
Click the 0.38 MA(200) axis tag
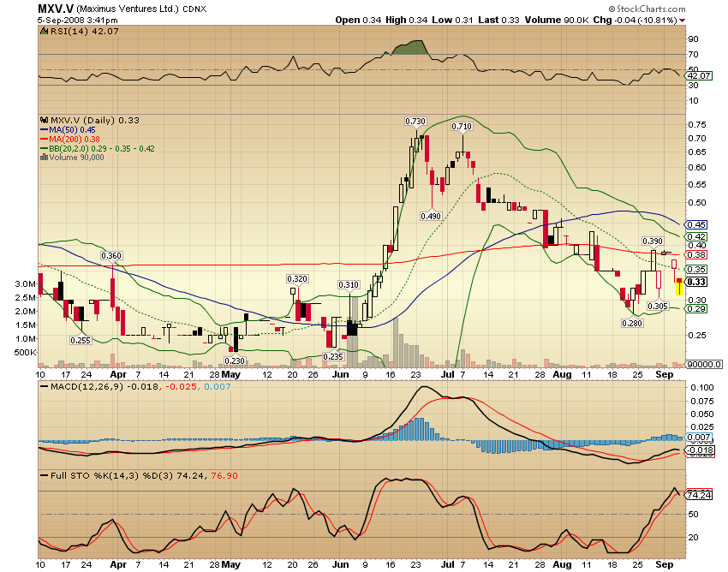[696, 254]
